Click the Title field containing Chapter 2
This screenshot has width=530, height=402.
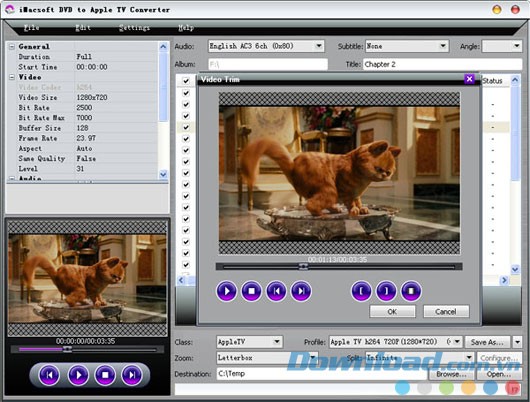tap(442, 64)
